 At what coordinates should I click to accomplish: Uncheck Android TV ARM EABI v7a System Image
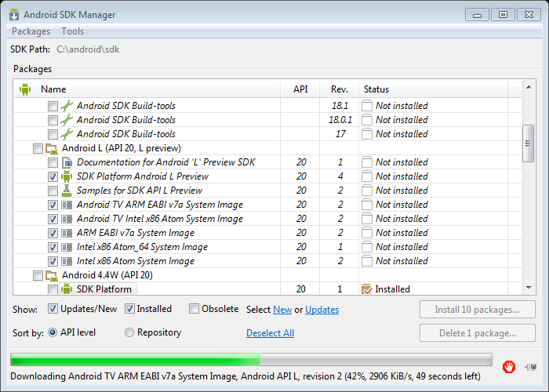pos(53,205)
